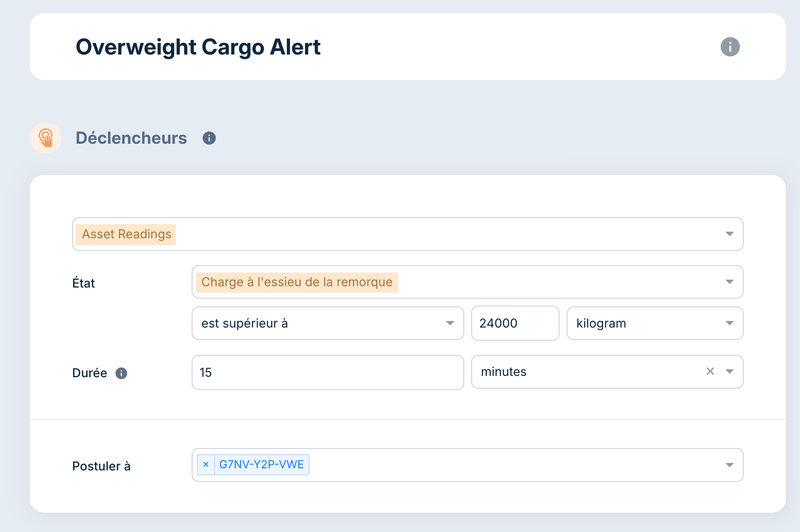The height and width of the screenshot is (532, 800).
Task: Expand the minutes duration unit dropdown arrow
Action: point(730,372)
